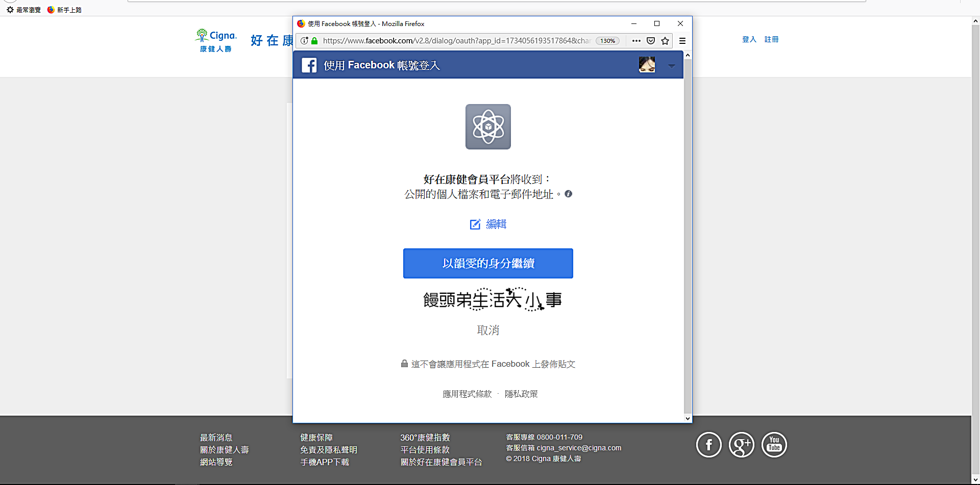980x485 pixels.
Task: Click 註冊 register link on Cigna page
Action: [x=771, y=39]
